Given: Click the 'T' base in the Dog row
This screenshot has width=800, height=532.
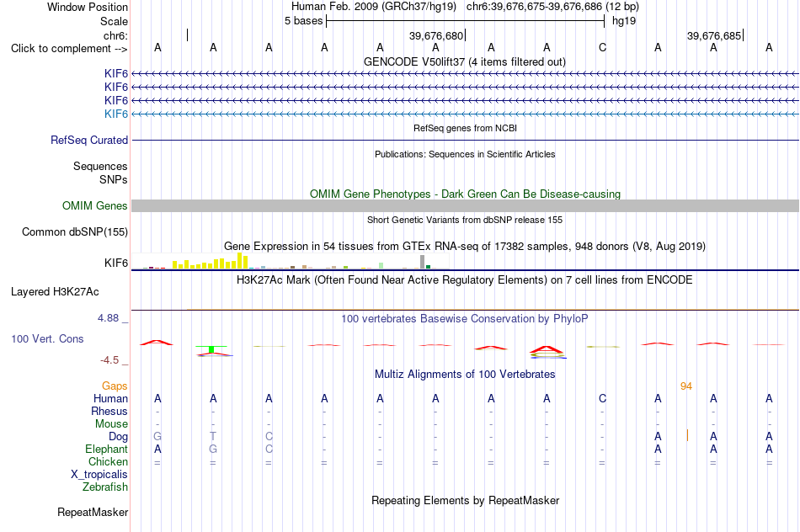Looking at the screenshot, I should 213,436.
